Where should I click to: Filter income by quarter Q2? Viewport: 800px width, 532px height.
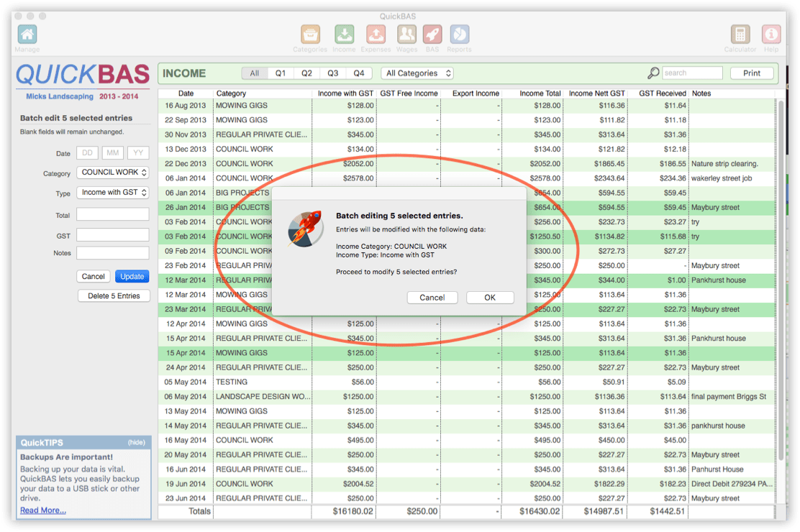[306, 73]
